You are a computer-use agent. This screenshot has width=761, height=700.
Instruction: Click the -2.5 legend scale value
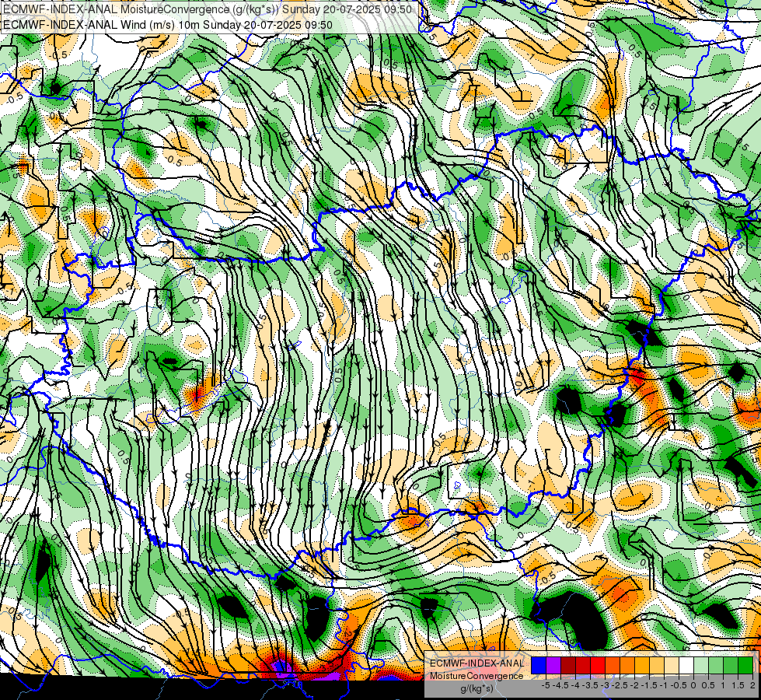[x=620, y=685]
